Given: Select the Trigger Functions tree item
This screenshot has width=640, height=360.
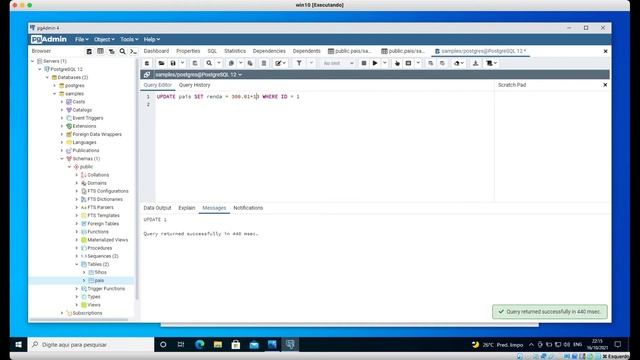Looking at the screenshot, I should click(x=106, y=289).
